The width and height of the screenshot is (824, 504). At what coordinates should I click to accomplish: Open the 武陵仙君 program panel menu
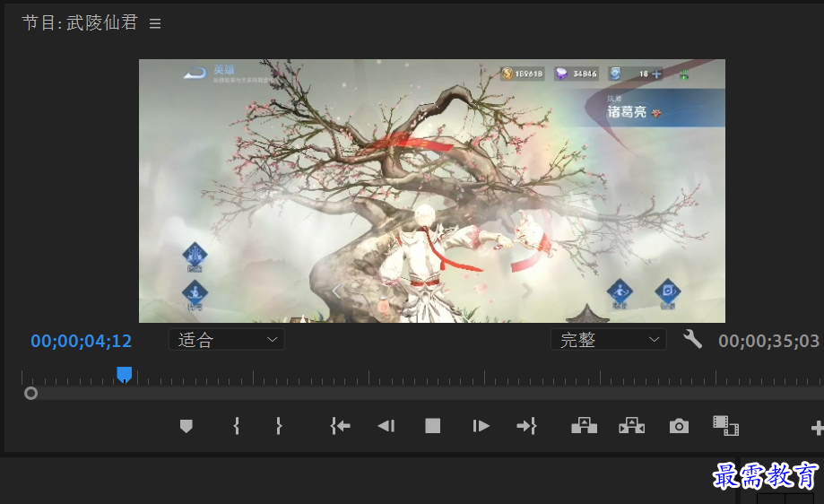154,23
